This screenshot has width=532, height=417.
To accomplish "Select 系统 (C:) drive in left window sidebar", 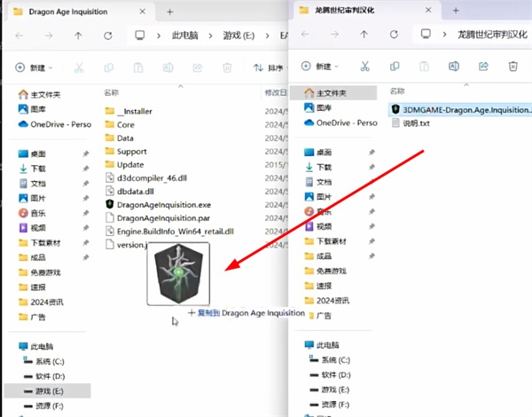I will point(43,361).
